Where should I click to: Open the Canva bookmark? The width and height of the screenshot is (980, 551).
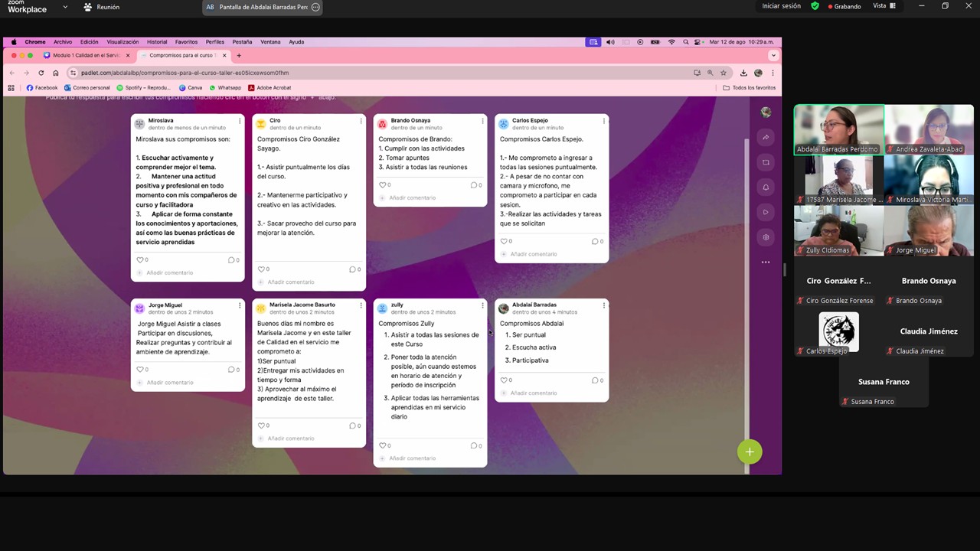pos(191,88)
